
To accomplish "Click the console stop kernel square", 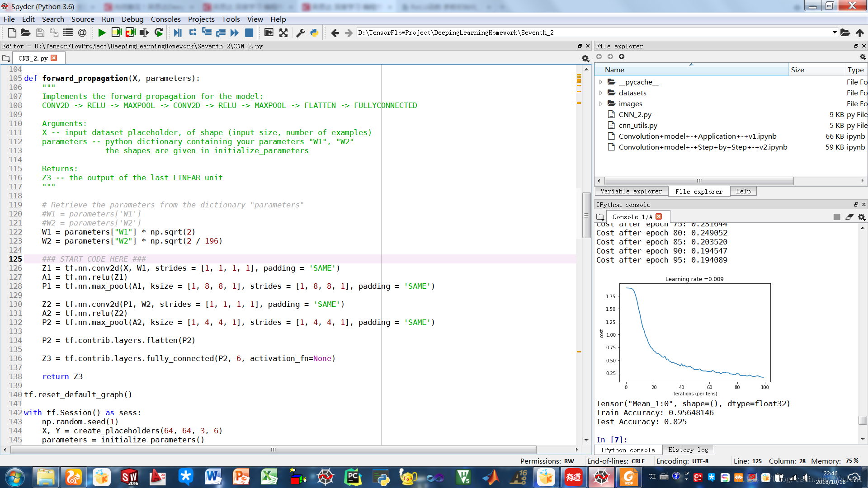I will pyautogui.click(x=837, y=217).
